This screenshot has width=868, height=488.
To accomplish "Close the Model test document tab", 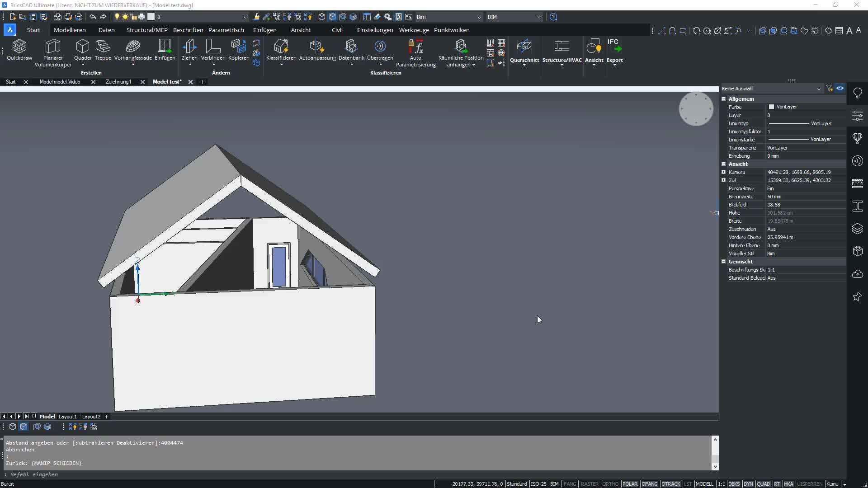I will coord(190,82).
